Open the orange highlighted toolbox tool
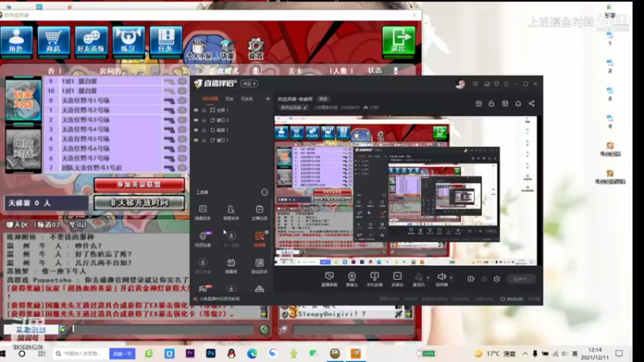 [259, 239]
